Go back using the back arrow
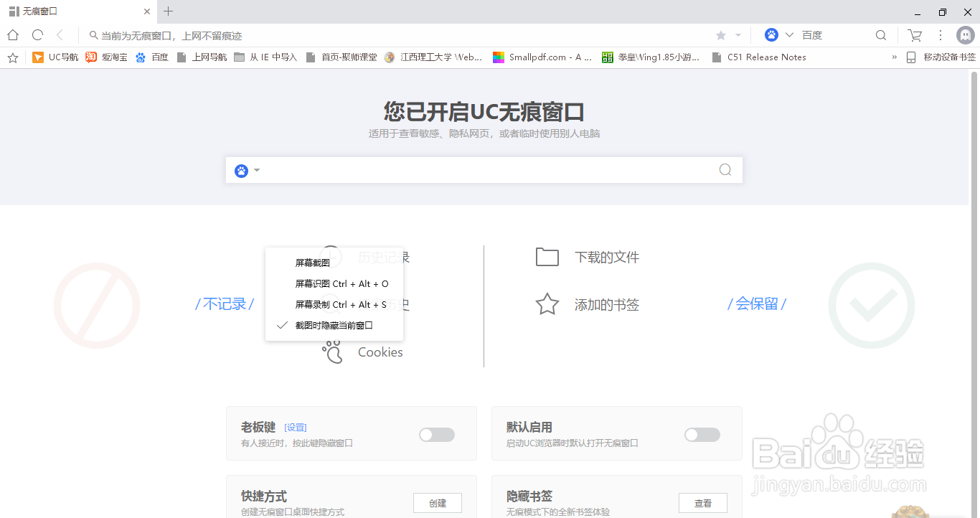The width and height of the screenshot is (980, 518). click(60, 35)
